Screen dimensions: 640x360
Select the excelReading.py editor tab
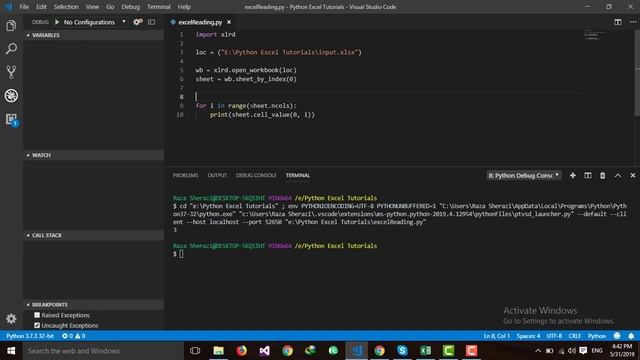(x=200, y=22)
